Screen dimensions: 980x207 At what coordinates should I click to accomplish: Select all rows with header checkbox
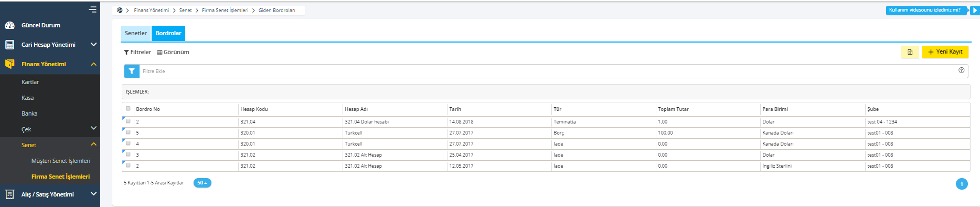(x=128, y=109)
